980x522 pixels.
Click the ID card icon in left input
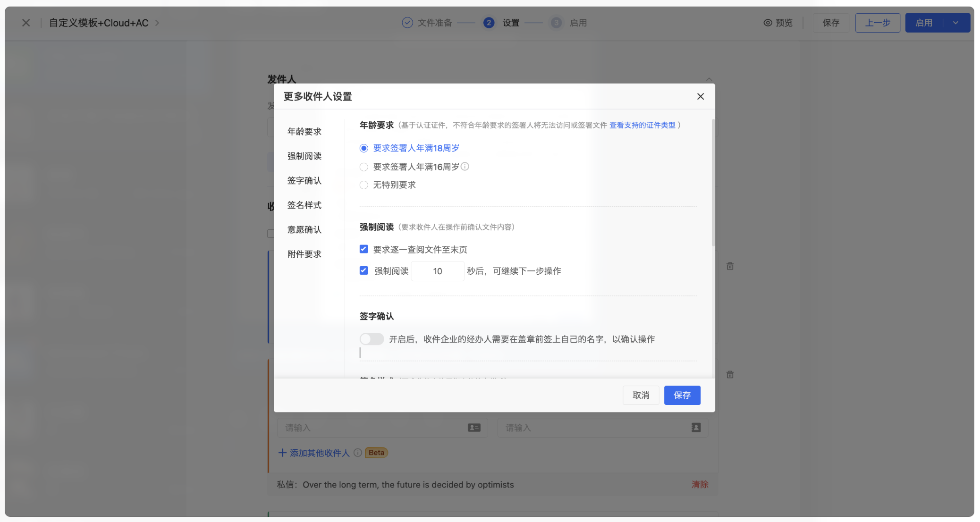pos(474,428)
